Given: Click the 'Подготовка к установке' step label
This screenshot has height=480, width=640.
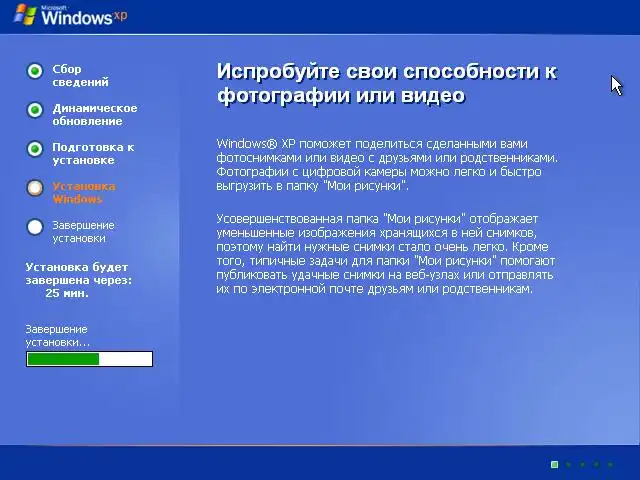Looking at the screenshot, I should 93,153.
